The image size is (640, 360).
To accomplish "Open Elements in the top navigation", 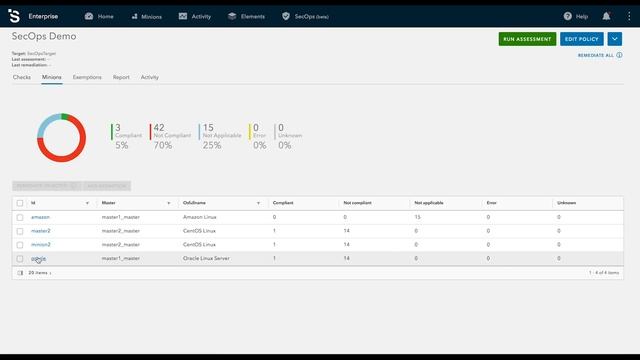I will (253, 16).
